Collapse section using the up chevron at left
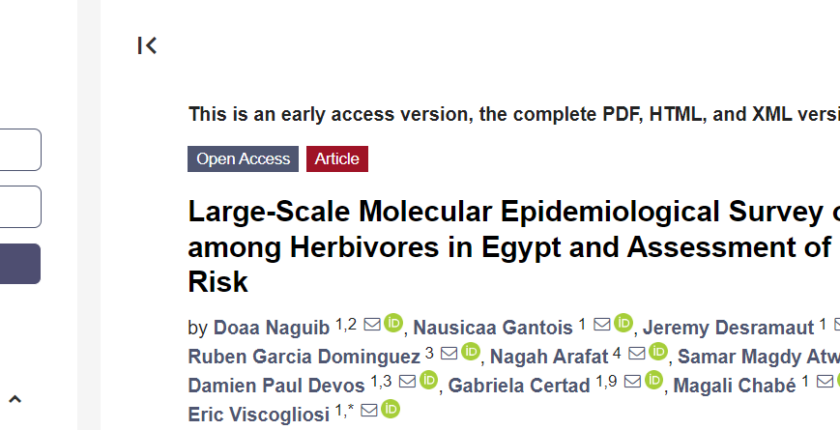The height and width of the screenshot is (430, 840). [x=15, y=400]
